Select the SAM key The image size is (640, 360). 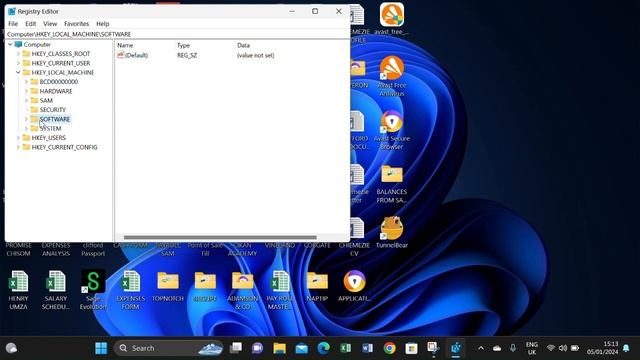click(x=46, y=100)
